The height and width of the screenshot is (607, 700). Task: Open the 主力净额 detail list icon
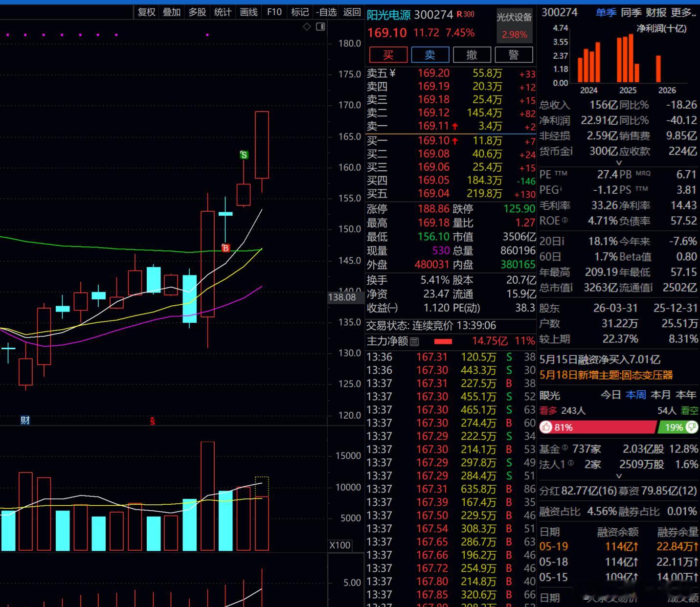pos(414,341)
